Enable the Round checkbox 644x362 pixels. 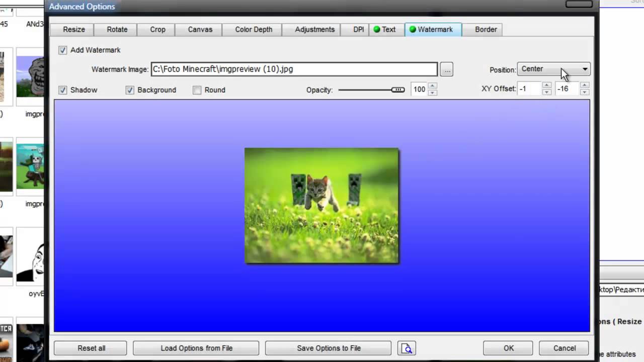point(197,90)
